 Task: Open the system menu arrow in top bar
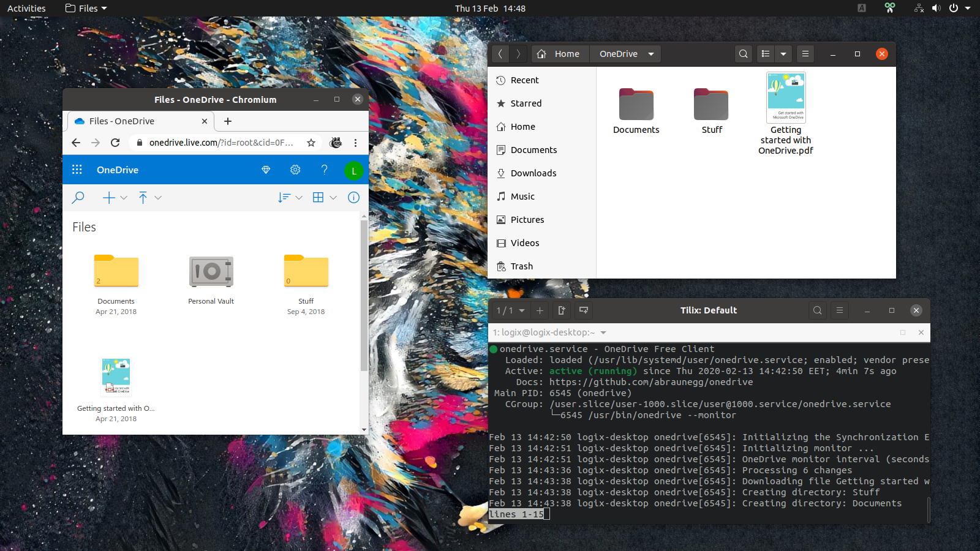[968, 8]
